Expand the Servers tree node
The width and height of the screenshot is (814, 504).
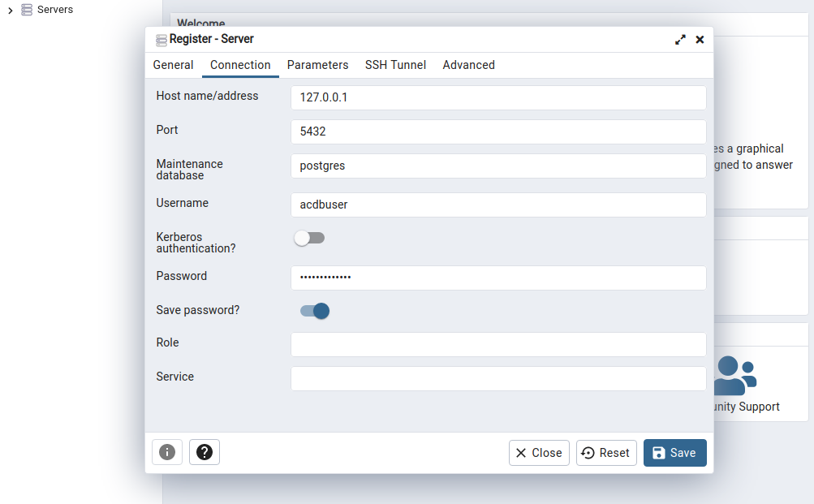[x=10, y=11]
